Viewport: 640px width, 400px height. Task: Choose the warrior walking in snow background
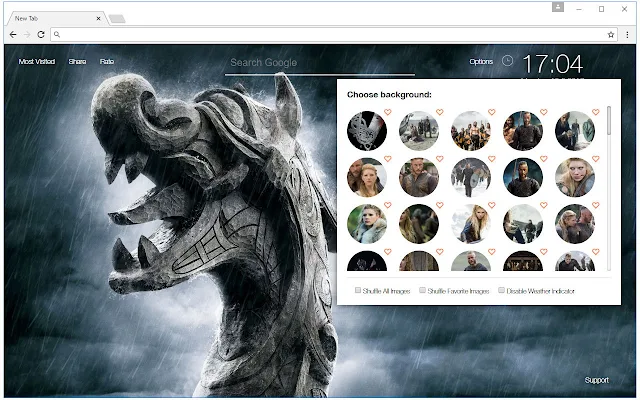coord(471,178)
